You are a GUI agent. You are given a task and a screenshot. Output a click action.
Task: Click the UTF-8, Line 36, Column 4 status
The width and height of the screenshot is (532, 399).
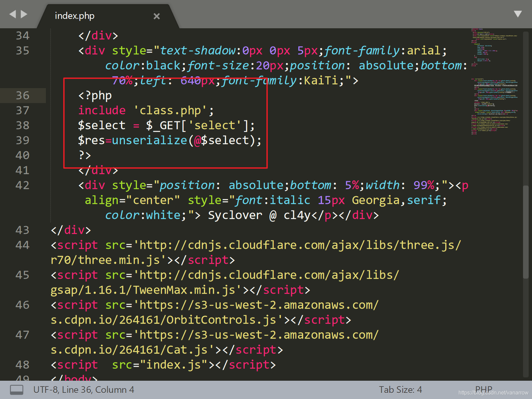(84, 390)
